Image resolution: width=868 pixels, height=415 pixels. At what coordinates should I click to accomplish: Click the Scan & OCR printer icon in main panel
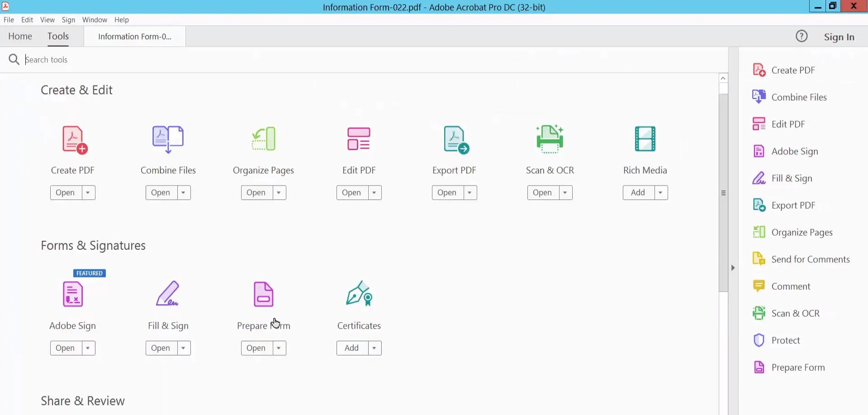pos(550,139)
